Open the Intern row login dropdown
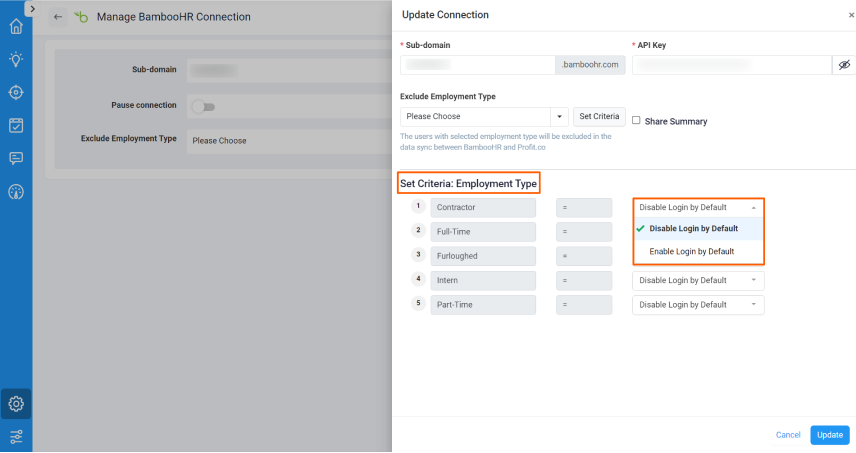856x453 pixels. tap(698, 281)
